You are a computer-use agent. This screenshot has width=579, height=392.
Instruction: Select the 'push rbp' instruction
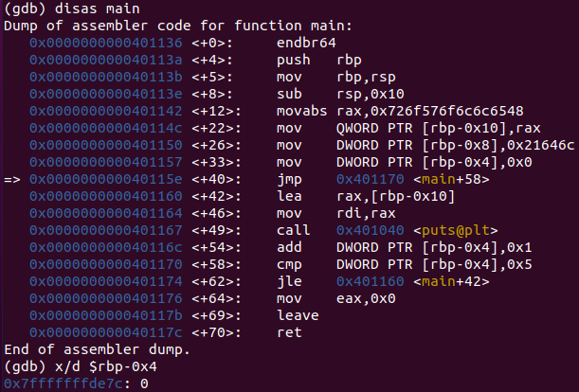(x=319, y=60)
